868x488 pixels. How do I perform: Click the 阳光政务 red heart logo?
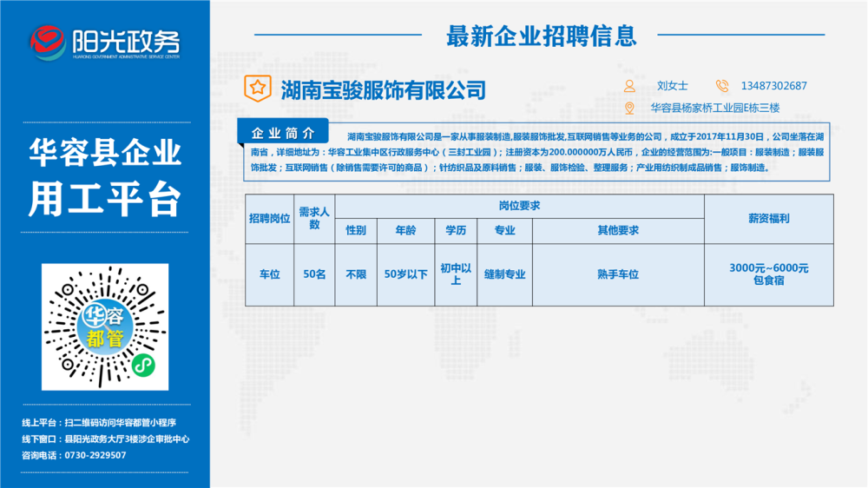pos(47,42)
